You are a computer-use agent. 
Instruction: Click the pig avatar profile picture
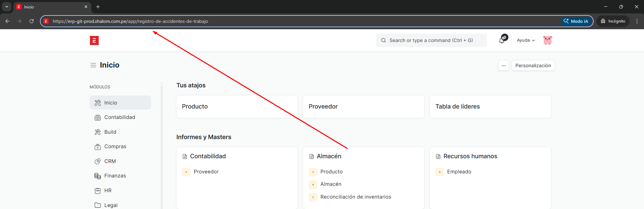[547, 40]
